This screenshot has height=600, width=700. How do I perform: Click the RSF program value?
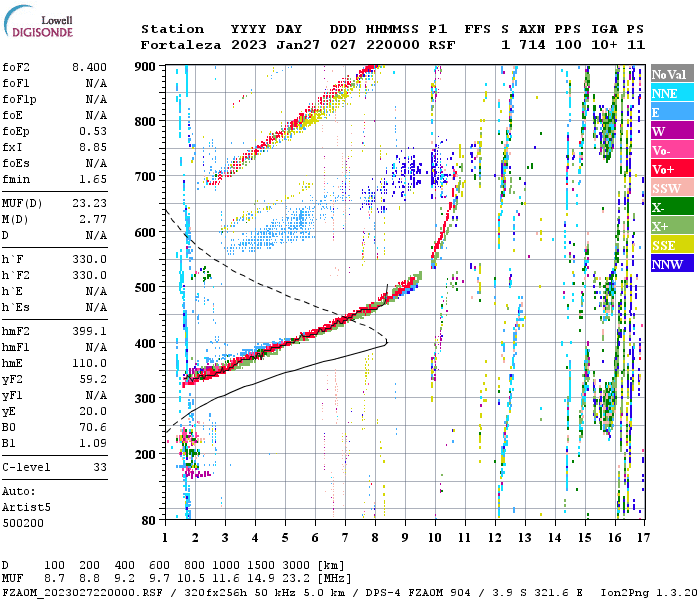click(x=442, y=45)
